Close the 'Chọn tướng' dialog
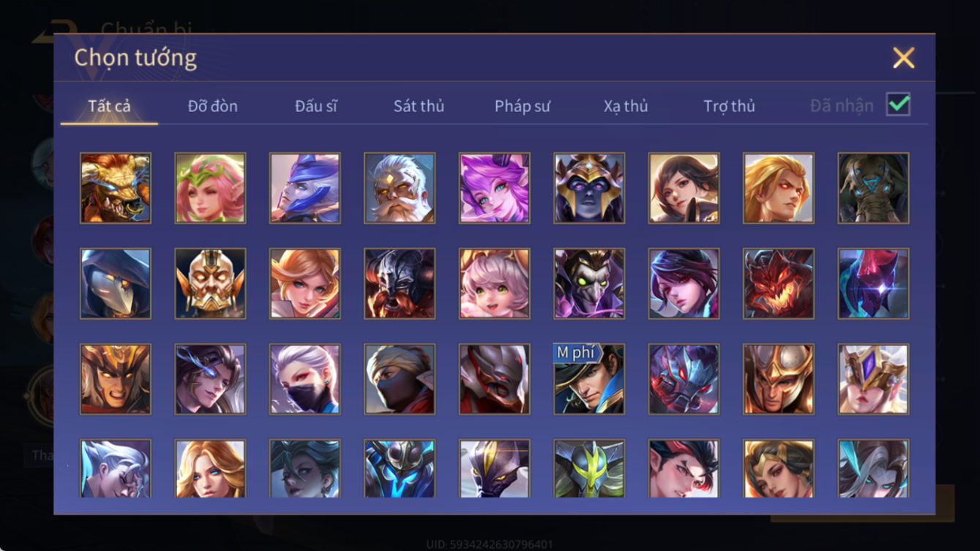 pyautogui.click(x=903, y=58)
